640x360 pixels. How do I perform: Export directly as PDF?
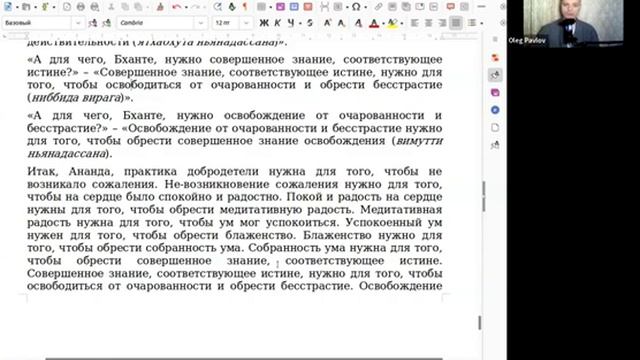click(x=67, y=7)
